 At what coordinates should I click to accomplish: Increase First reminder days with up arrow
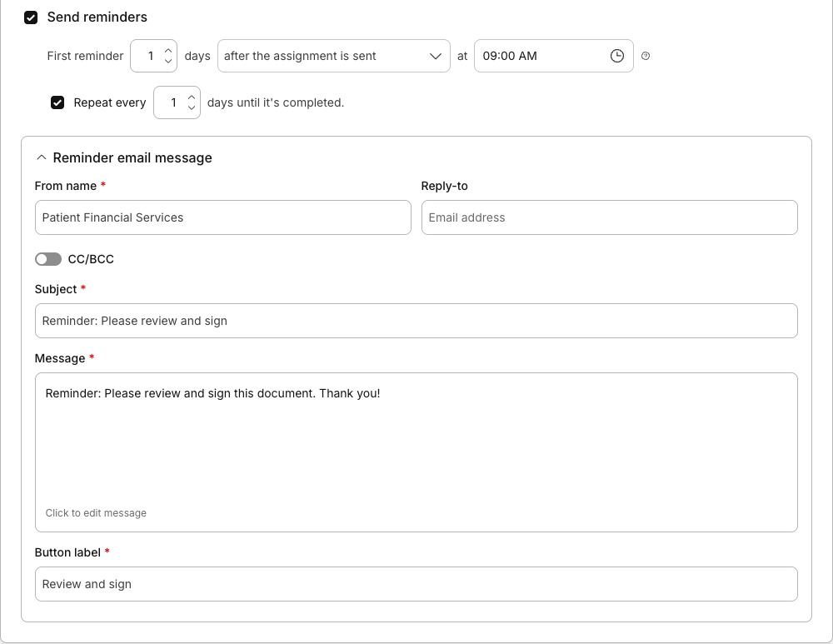coord(168,51)
